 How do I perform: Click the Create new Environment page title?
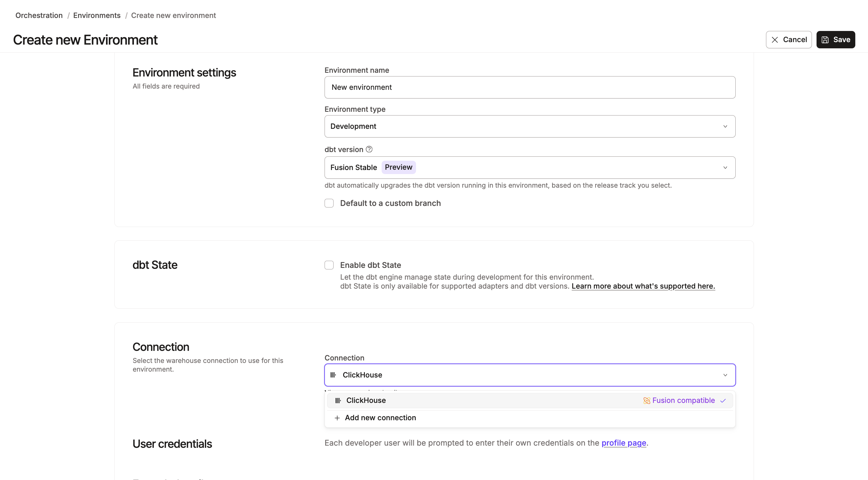click(x=85, y=40)
